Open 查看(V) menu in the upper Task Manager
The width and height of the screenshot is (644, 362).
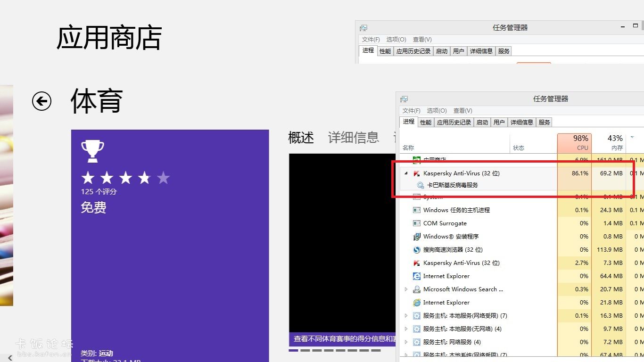coord(422,40)
